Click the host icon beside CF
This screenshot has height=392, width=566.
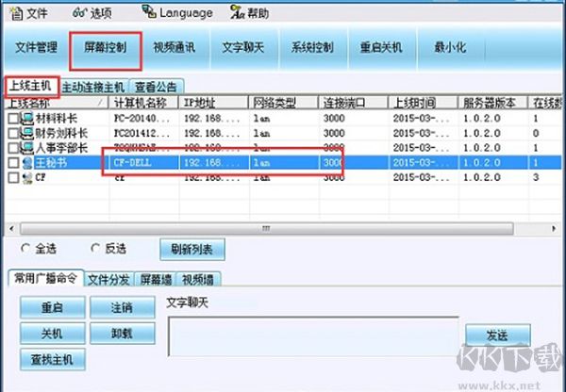click(27, 178)
